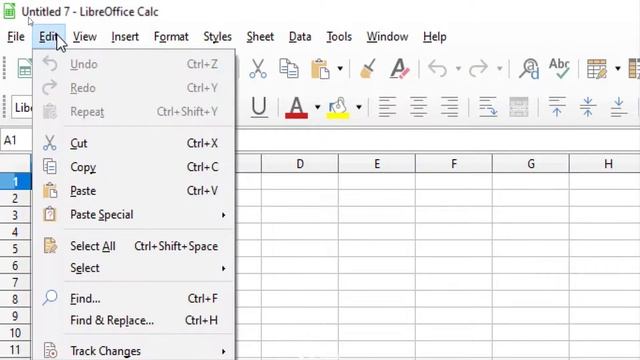
Task: Toggle Align Left button
Action: [387, 107]
